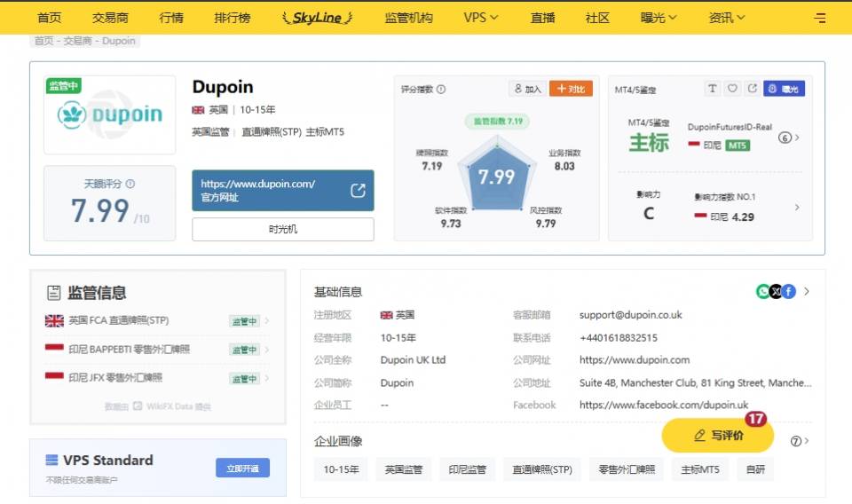The width and height of the screenshot is (852, 504).
Task: Click the 监管信息 document icon
Action: 54,293
